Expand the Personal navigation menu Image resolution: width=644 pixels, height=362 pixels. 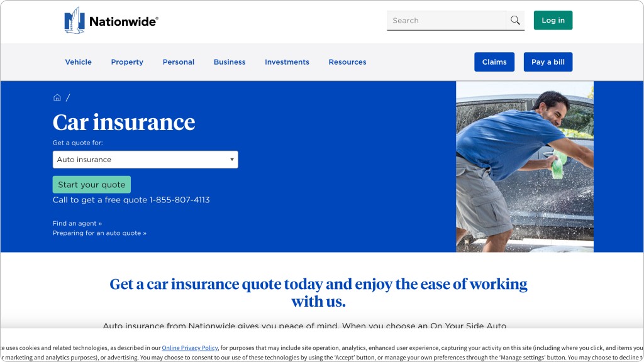point(179,62)
